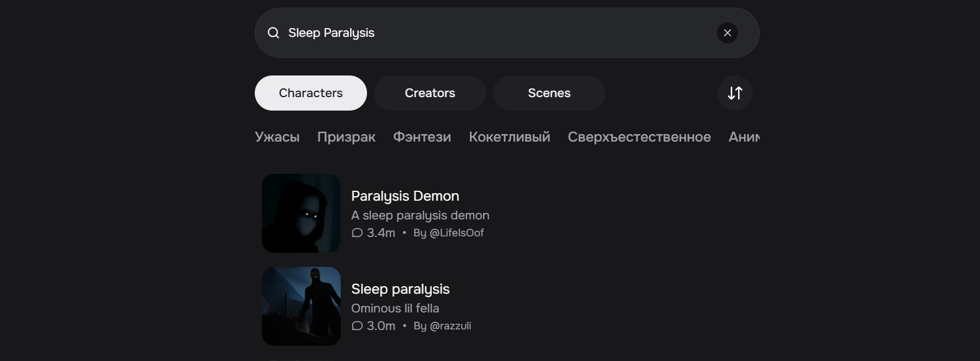This screenshot has height=361, width=980.
Task: Filter by the Сверхъестественное tag
Action: 639,137
